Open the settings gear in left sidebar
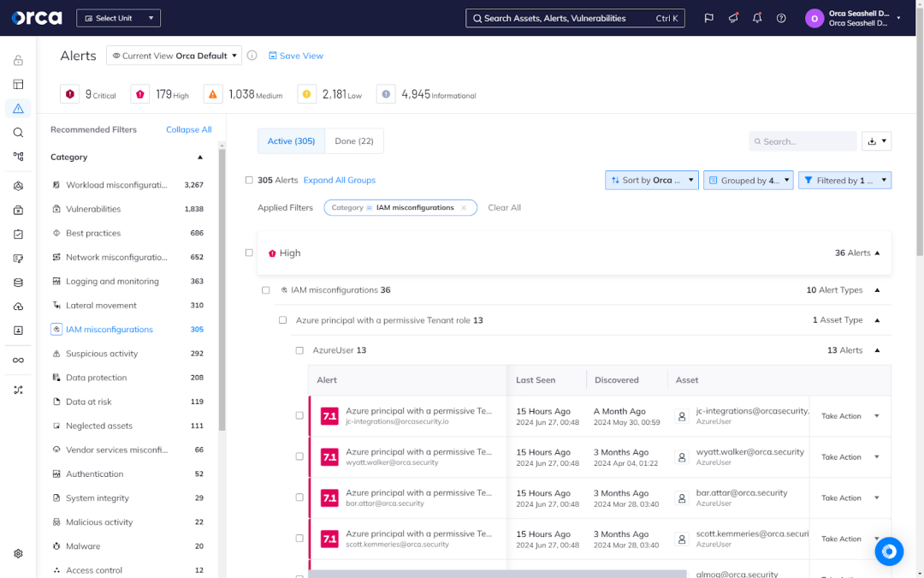This screenshot has width=924, height=578. pos(18,554)
